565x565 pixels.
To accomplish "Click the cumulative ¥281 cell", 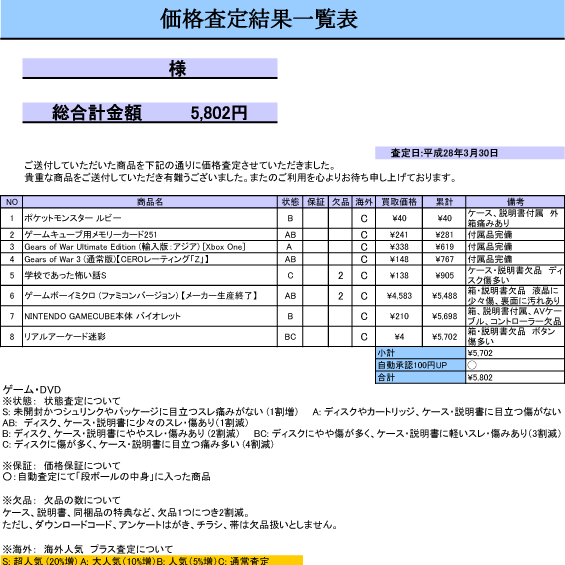I will 444,235.
